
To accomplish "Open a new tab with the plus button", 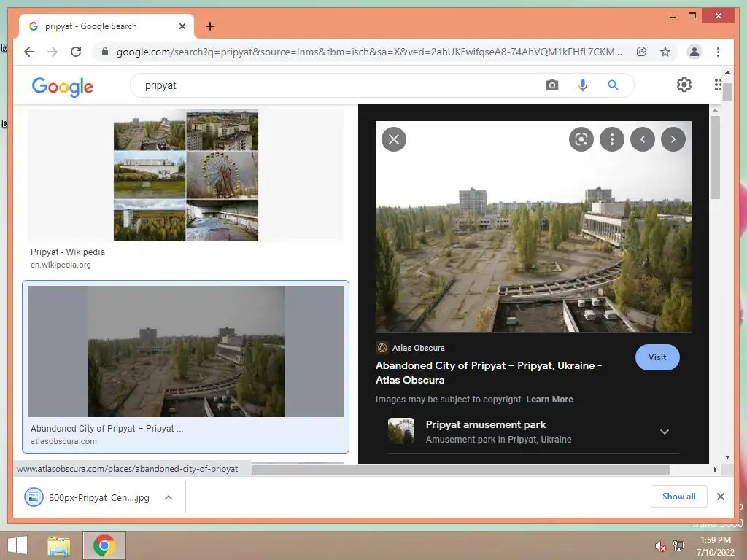I will tap(210, 26).
